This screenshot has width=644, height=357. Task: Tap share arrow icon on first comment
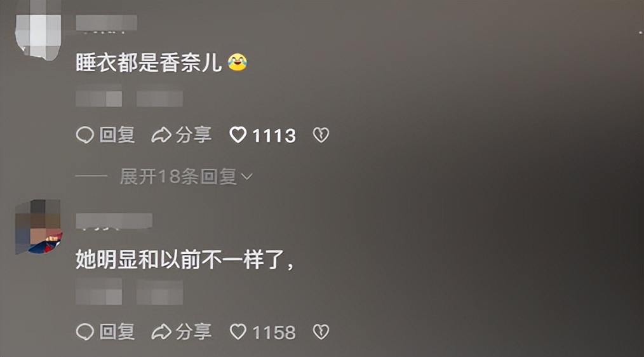(161, 135)
